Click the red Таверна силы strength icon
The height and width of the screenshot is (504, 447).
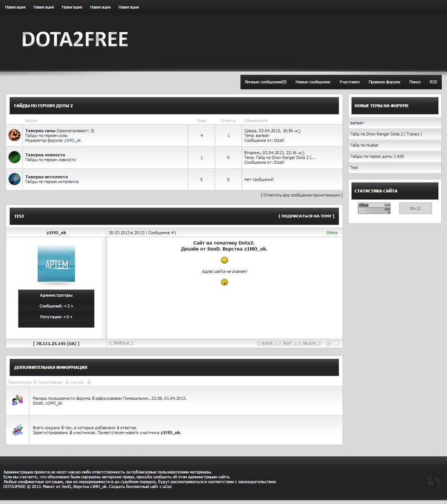tap(14, 135)
